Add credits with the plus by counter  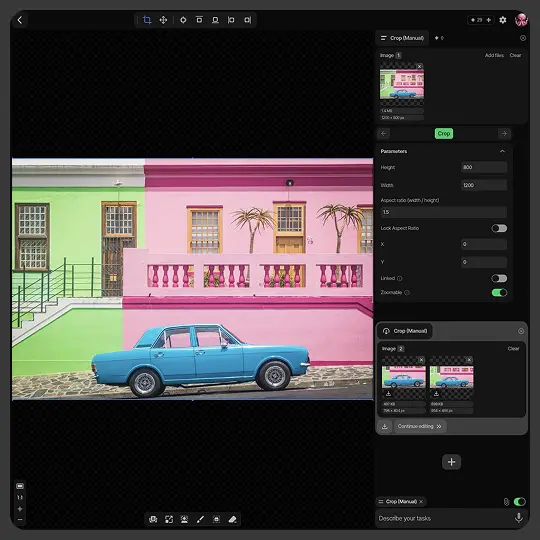point(488,20)
